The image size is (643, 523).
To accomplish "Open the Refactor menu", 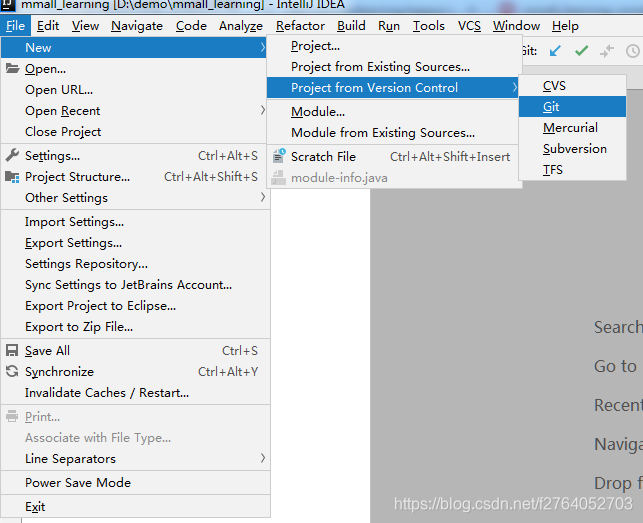I will [x=300, y=26].
